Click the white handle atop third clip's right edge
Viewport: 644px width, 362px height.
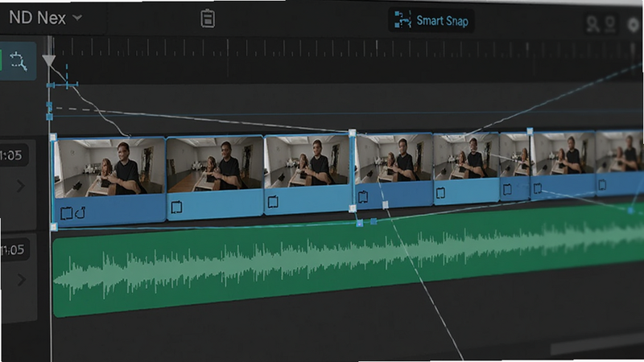pos(352,133)
